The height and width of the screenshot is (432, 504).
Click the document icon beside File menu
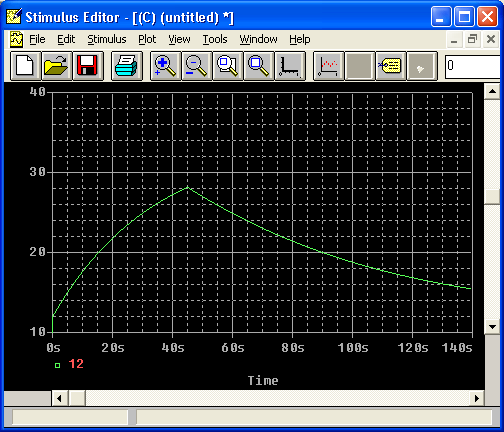tap(16, 39)
